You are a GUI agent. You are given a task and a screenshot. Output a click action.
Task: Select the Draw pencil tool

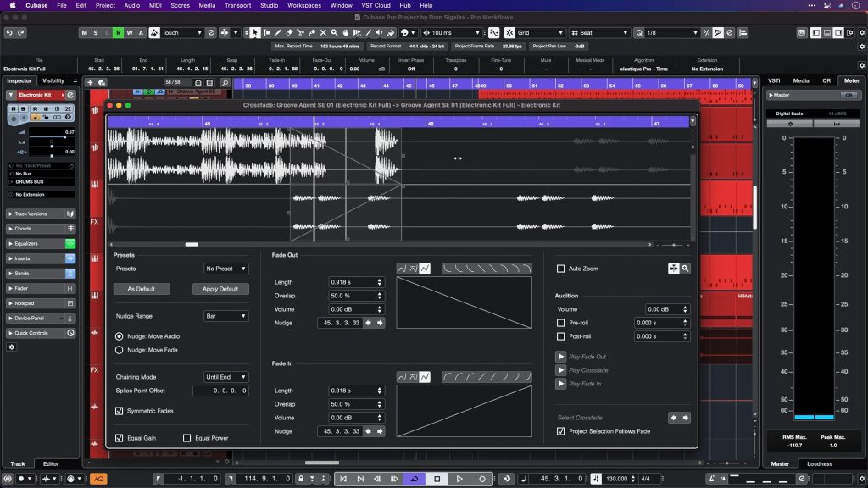click(x=278, y=32)
